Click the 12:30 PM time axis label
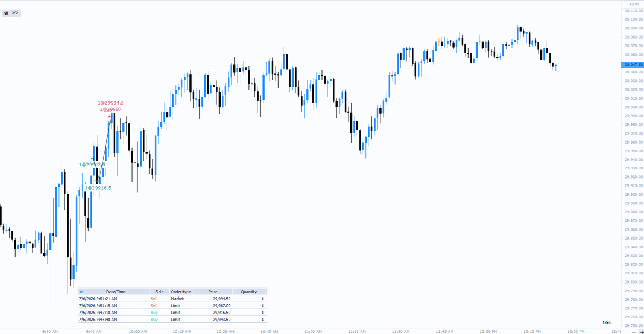The image size is (644, 334). 575,331
